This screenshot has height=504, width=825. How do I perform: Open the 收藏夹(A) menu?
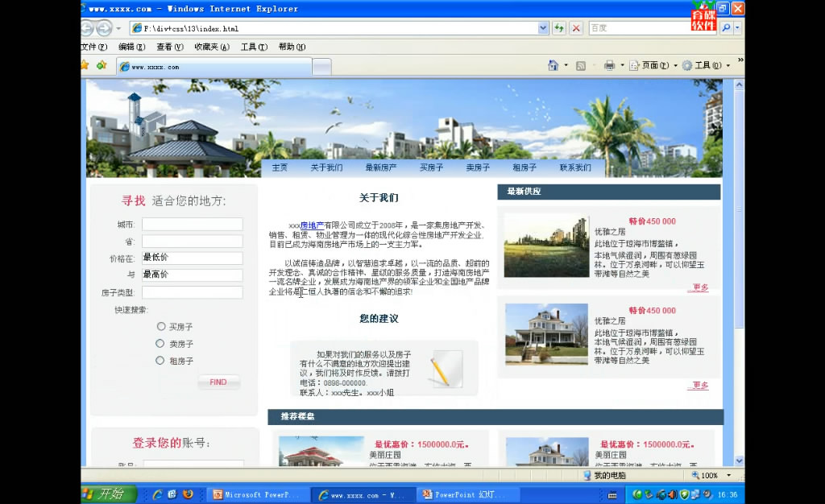pos(212,47)
